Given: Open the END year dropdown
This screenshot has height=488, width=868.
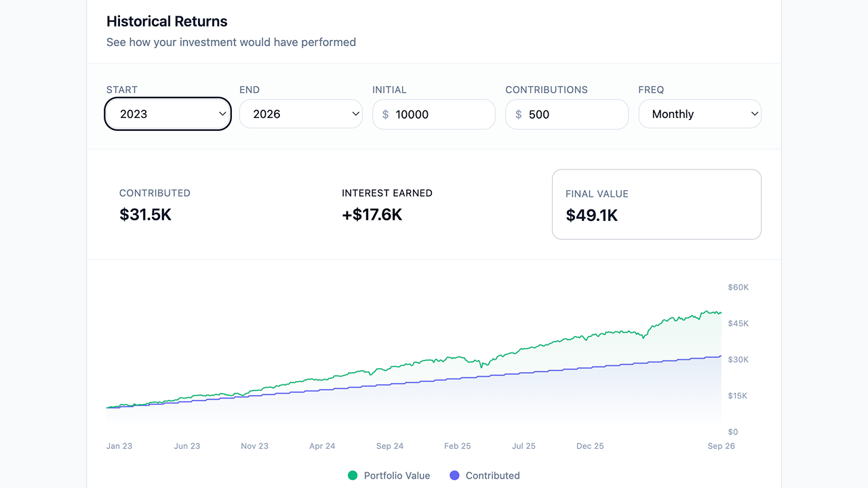Looking at the screenshot, I should tap(301, 114).
